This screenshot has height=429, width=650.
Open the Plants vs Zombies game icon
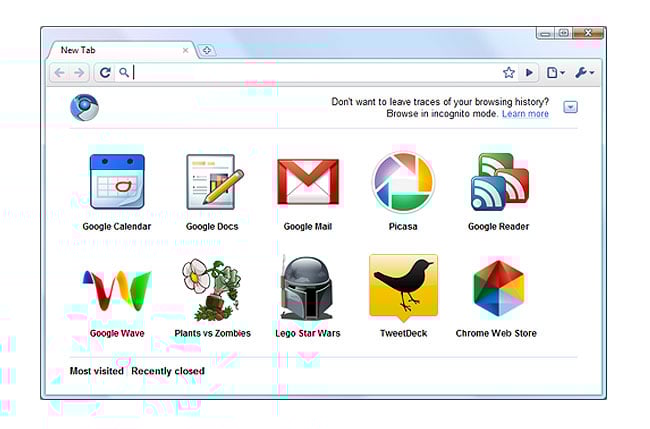211,290
